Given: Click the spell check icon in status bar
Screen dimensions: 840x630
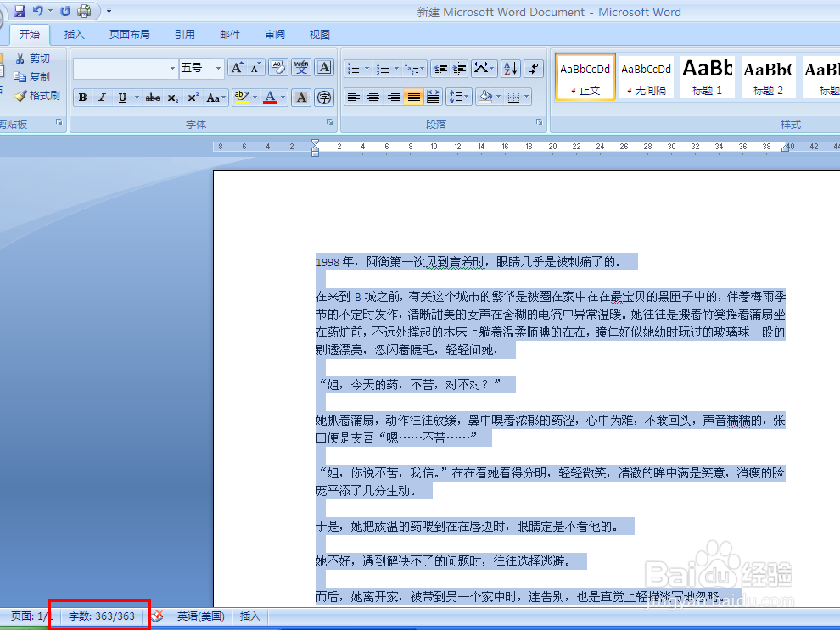Looking at the screenshot, I should click(157, 616).
